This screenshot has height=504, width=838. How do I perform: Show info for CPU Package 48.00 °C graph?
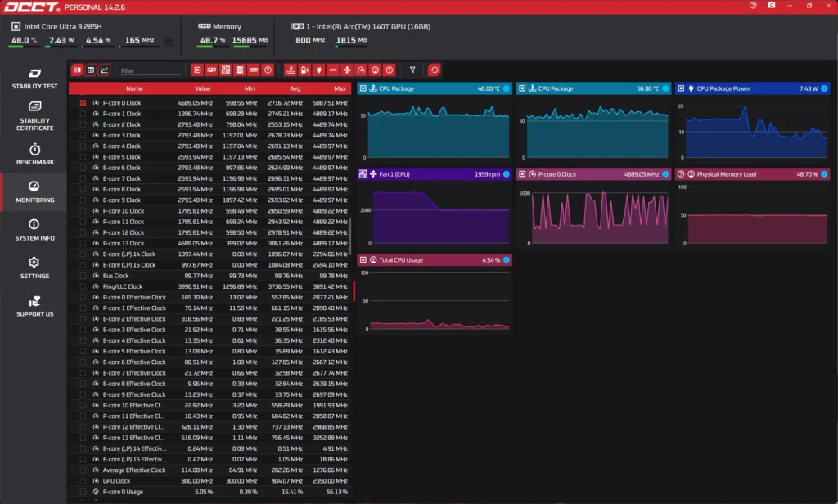[506, 88]
